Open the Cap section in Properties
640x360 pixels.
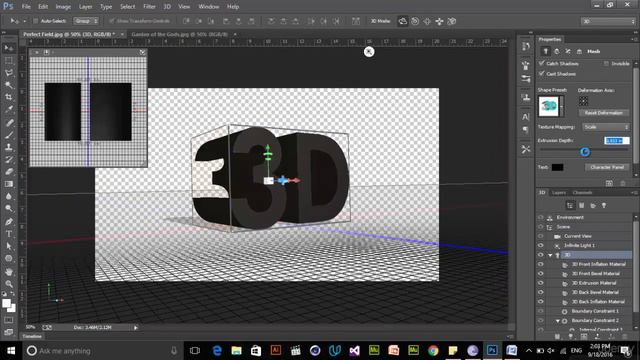(x=568, y=51)
